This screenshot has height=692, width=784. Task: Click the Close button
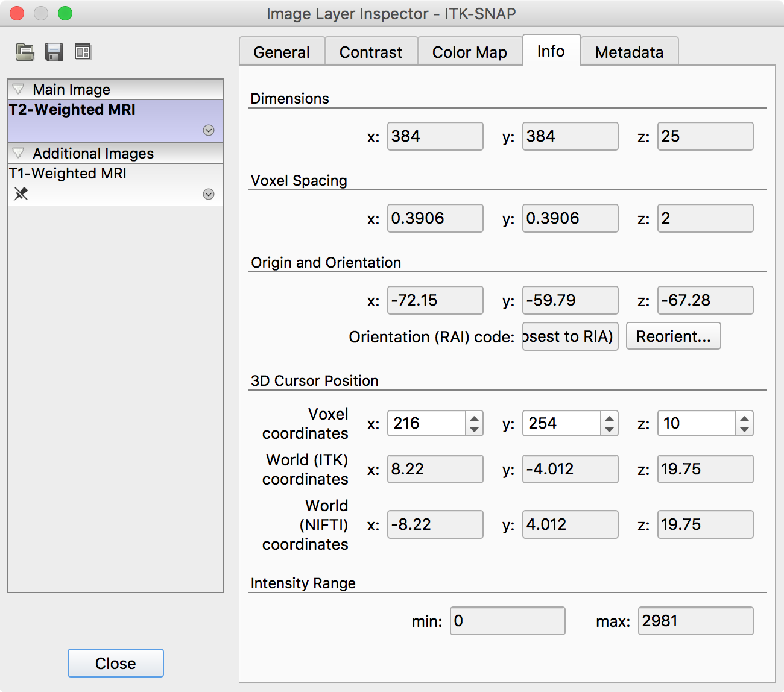point(116,663)
